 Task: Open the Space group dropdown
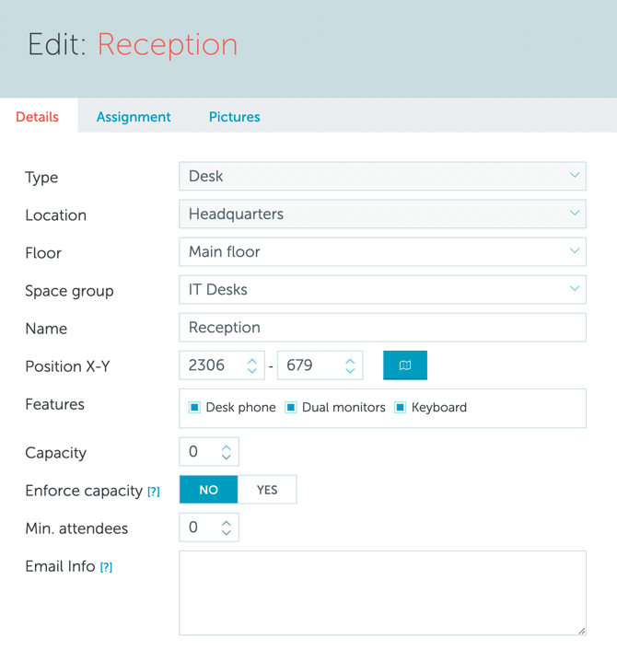382,289
